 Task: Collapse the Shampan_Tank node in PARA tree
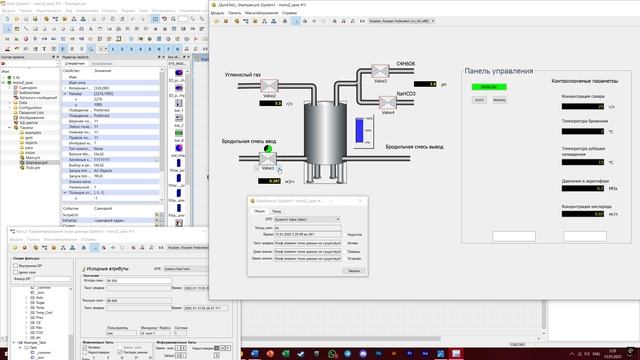coord(13,342)
